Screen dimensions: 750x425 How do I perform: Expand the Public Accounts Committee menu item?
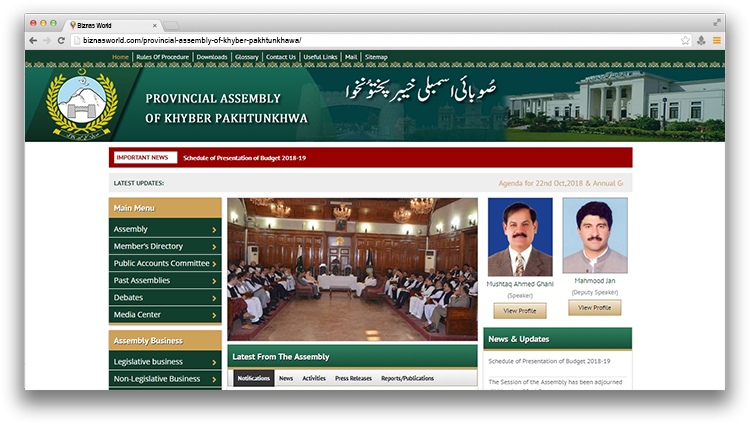(165, 263)
